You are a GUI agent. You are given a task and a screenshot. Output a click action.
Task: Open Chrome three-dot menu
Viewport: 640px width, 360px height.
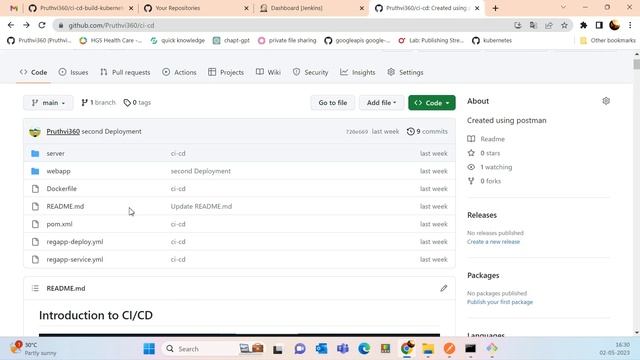tap(630, 25)
